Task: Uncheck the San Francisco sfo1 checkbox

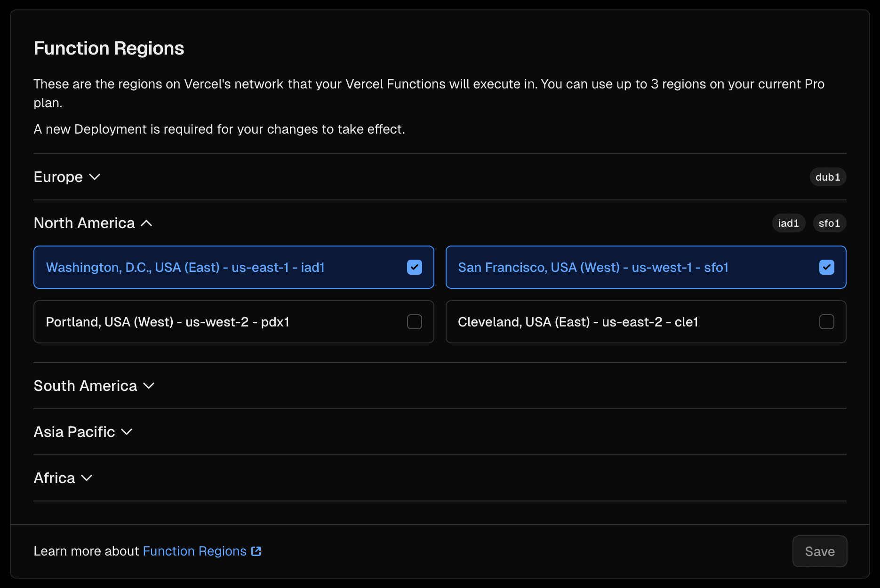Action: (x=826, y=267)
